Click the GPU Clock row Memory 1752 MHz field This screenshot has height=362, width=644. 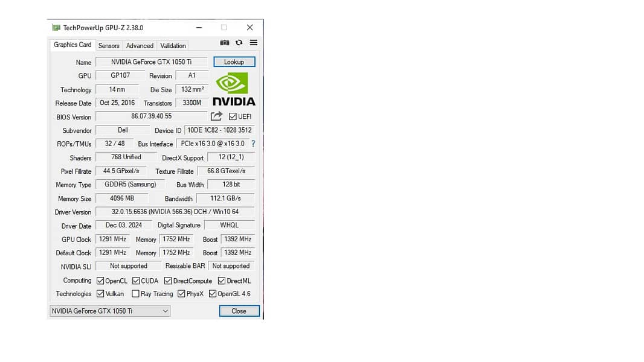176,239
